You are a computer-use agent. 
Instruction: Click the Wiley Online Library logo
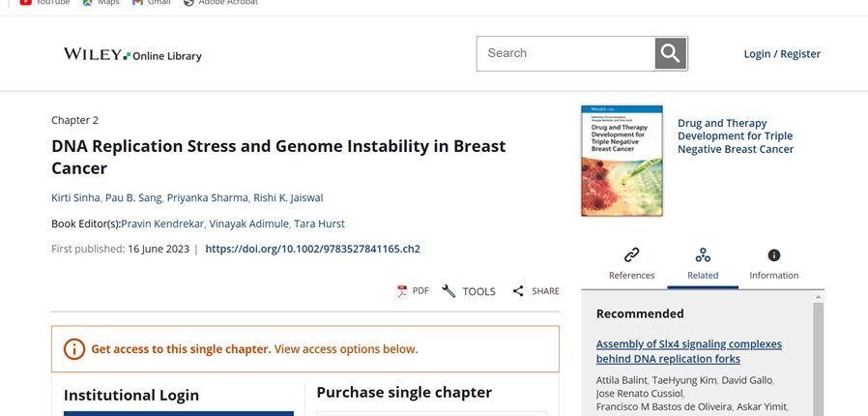[132, 55]
